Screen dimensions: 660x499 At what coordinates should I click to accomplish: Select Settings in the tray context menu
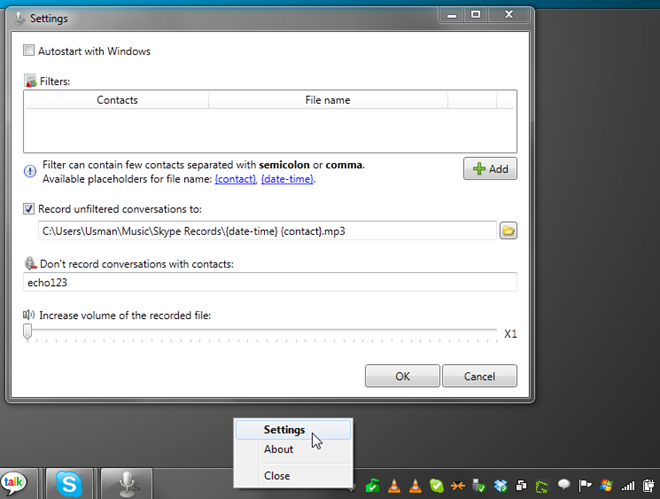293,430
